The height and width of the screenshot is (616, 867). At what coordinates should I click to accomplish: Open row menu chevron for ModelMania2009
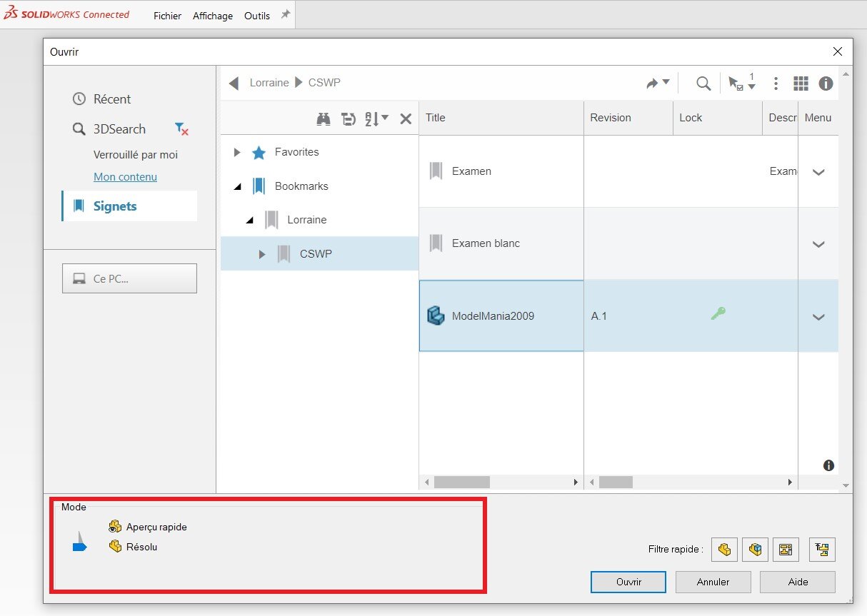click(x=818, y=317)
